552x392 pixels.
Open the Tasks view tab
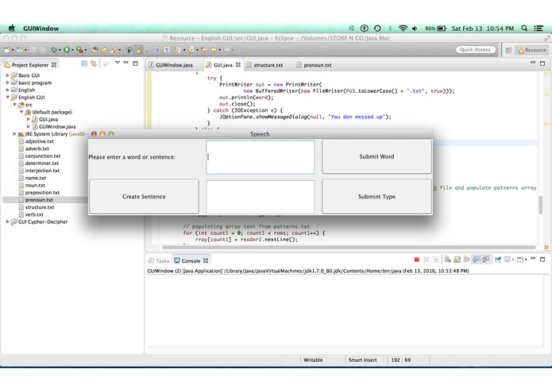(159, 260)
